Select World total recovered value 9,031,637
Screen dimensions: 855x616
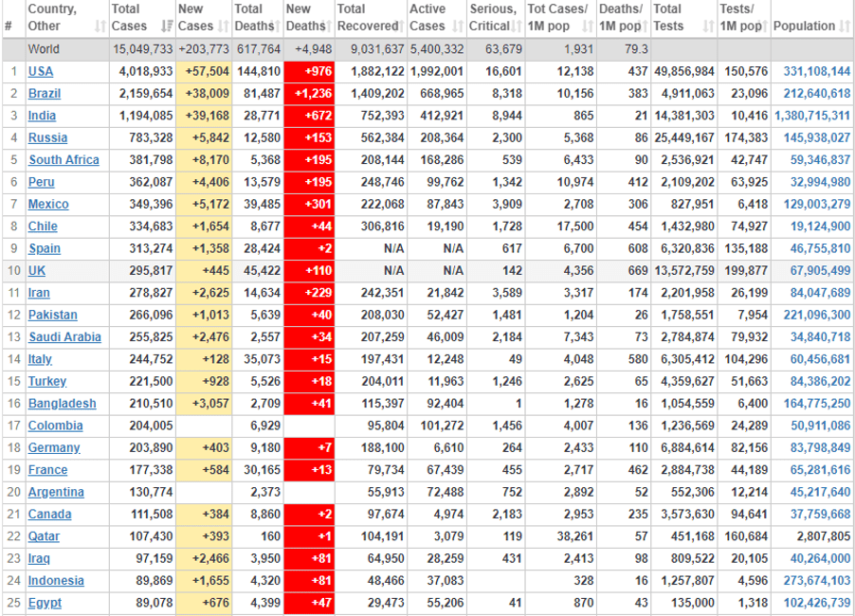click(377, 49)
